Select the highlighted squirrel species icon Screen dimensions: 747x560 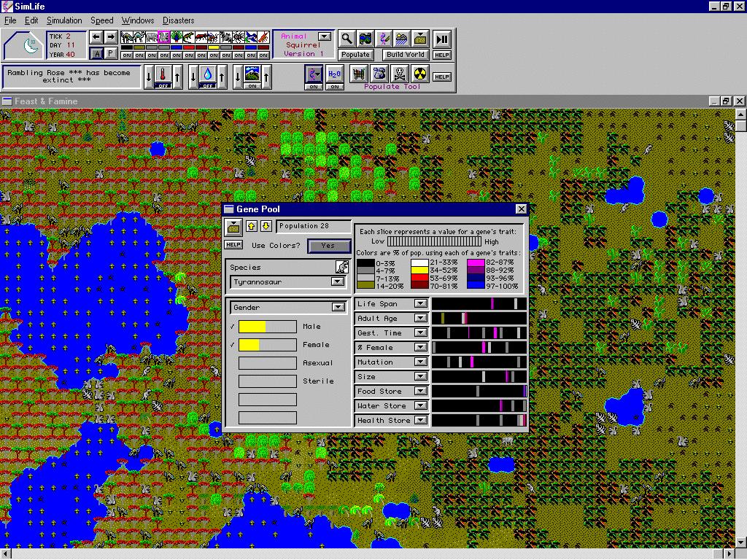[164, 37]
